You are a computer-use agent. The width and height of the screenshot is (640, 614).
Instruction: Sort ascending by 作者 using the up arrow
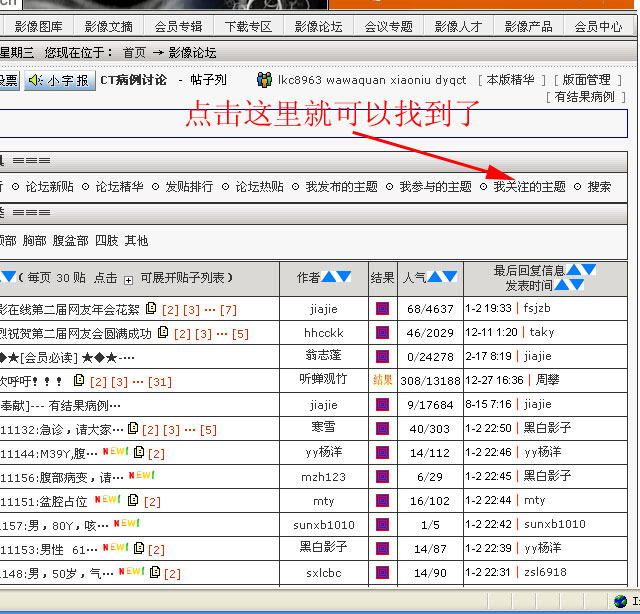[329, 277]
